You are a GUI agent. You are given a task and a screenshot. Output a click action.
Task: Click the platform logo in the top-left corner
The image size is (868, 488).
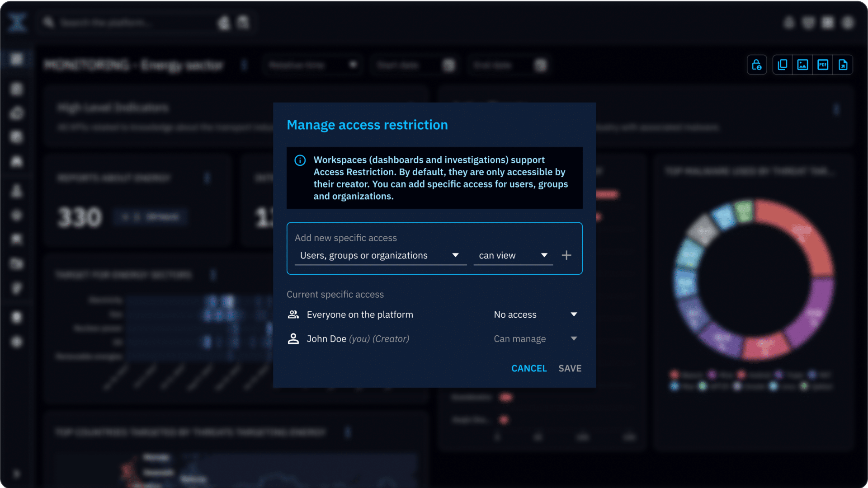pos(17,22)
